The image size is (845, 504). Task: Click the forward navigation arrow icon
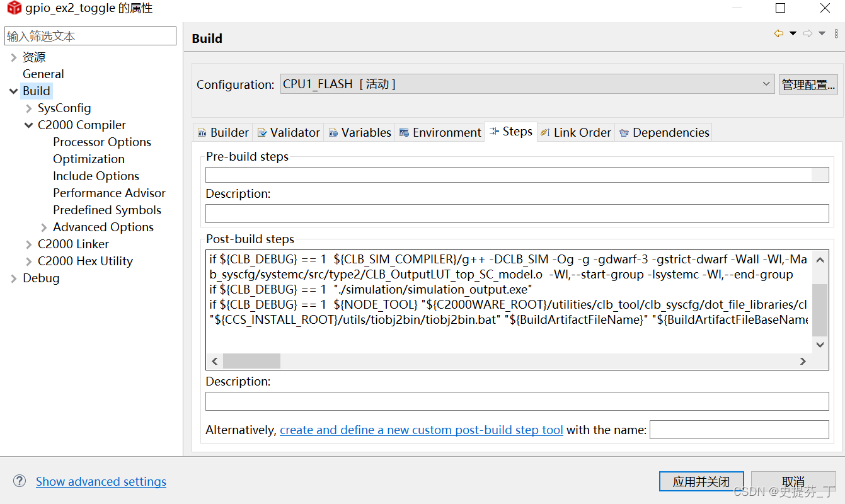pos(808,33)
